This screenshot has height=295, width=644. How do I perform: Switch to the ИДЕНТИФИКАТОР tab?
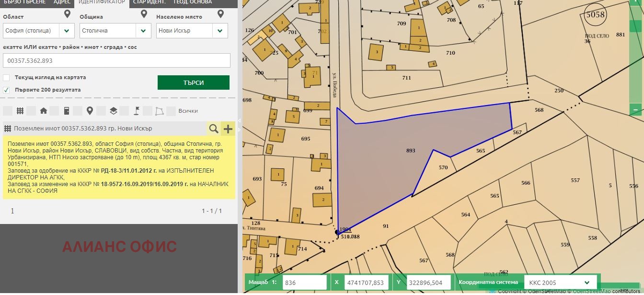pyautogui.click(x=102, y=2)
